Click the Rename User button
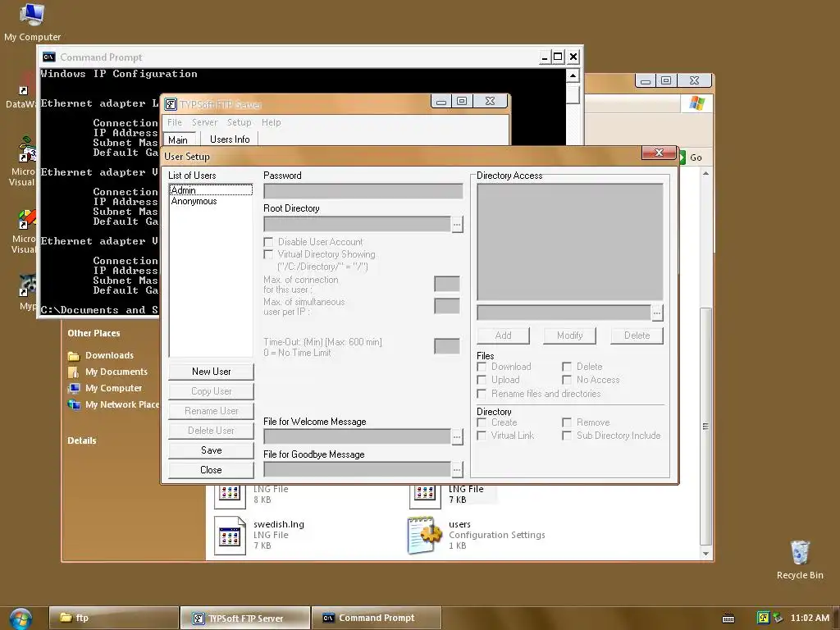 pos(211,411)
